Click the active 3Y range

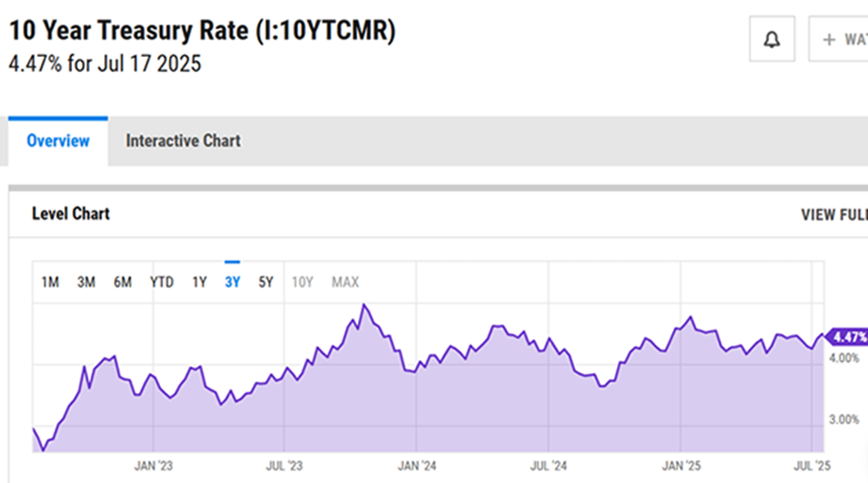point(232,282)
